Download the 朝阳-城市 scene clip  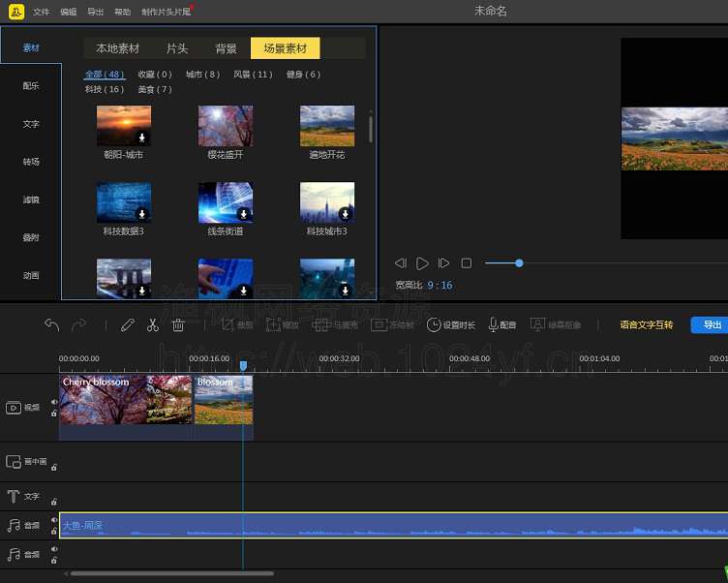142,138
